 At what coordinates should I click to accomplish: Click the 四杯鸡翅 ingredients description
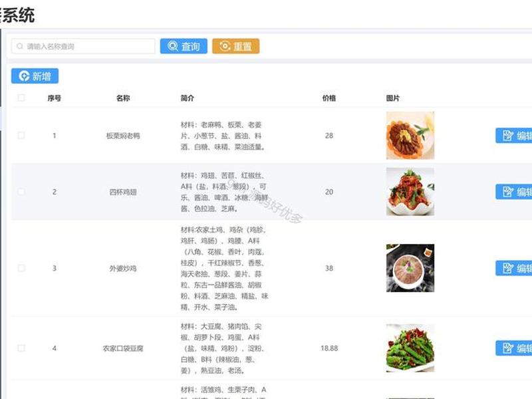point(224,192)
